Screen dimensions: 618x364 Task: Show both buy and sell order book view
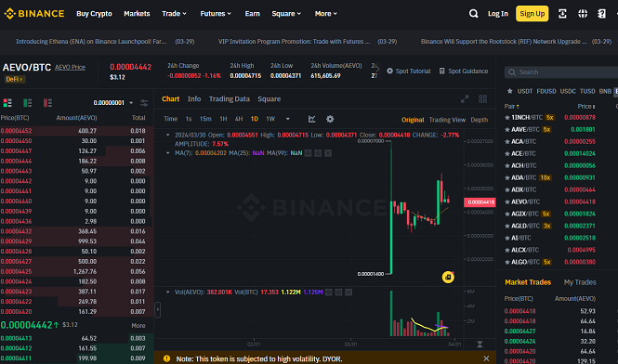click(x=7, y=103)
